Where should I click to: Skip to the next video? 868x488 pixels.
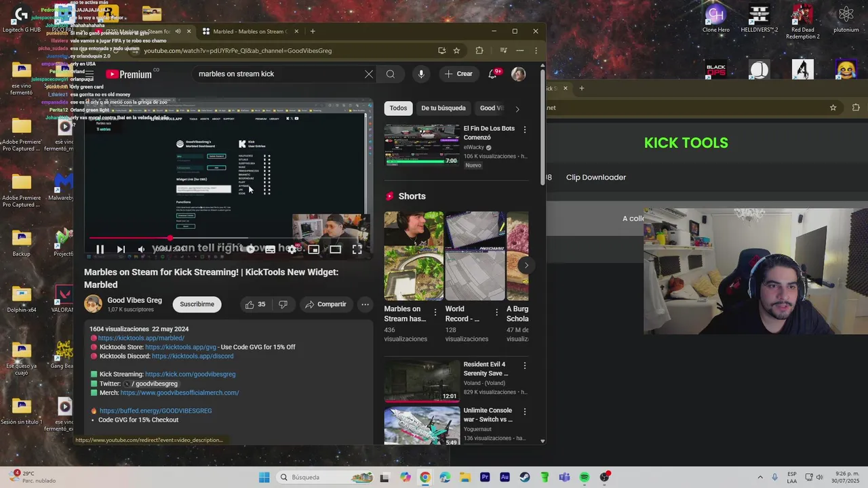pyautogui.click(x=121, y=249)
